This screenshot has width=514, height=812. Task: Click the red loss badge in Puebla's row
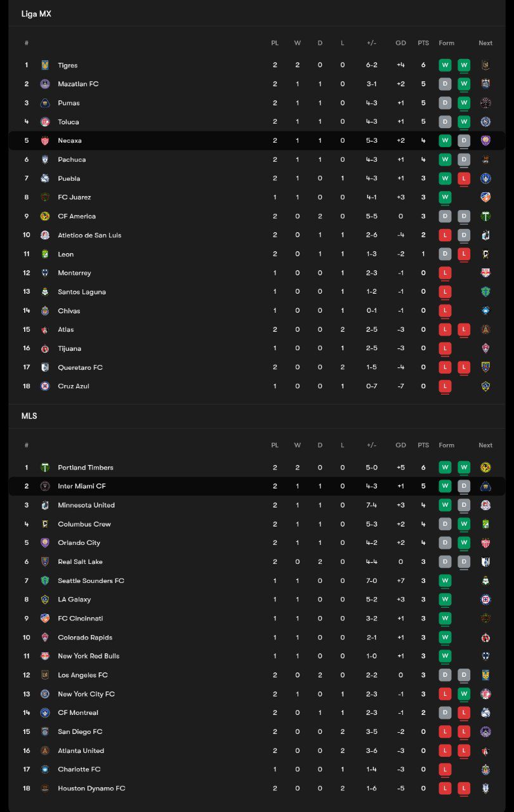464,178
